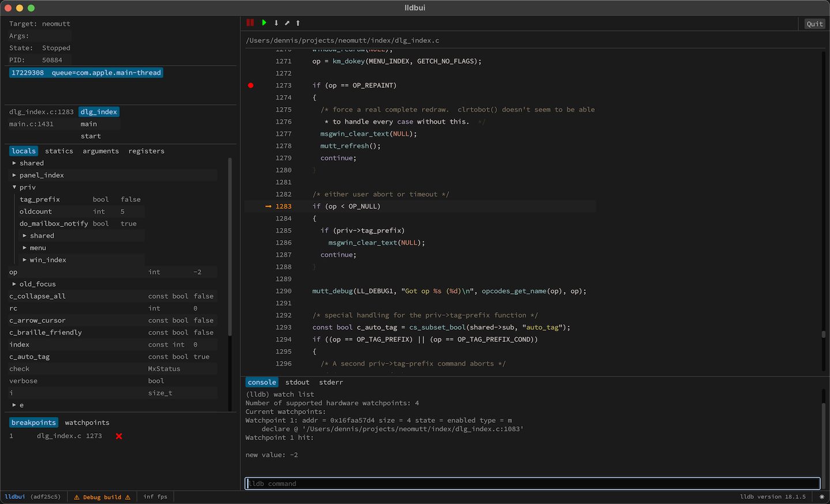Toggle the red breakpoint dot on line 1273
The width and height of the screenshot is (830, 504).
click(x=251, y=85)
